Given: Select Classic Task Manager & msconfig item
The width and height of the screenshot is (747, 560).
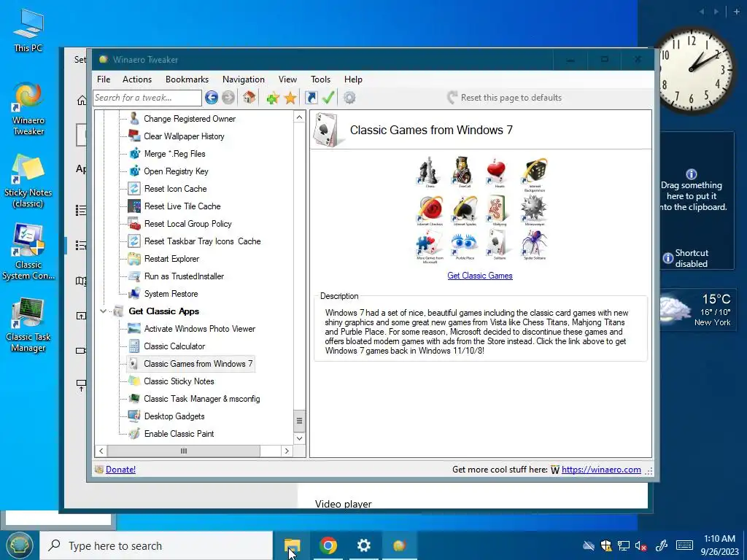Looking at the screenshot, I should click(201, 399).
